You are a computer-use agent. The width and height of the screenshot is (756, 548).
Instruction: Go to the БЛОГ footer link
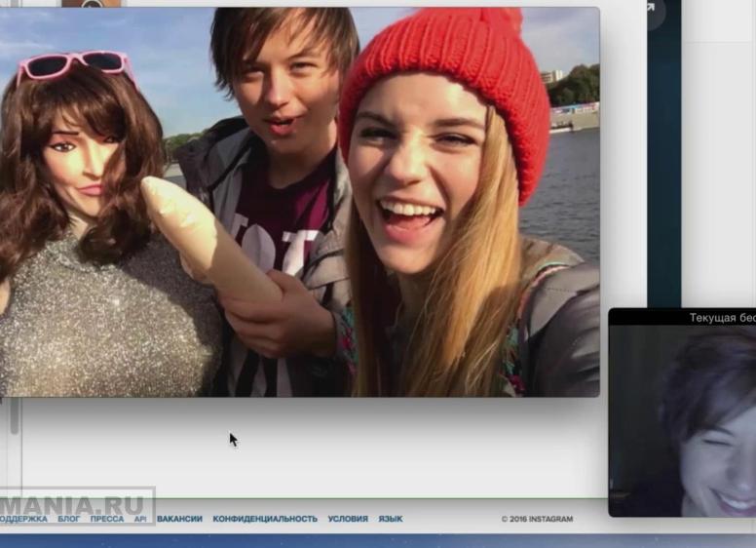pyautogui.click(x=68, y=519)
